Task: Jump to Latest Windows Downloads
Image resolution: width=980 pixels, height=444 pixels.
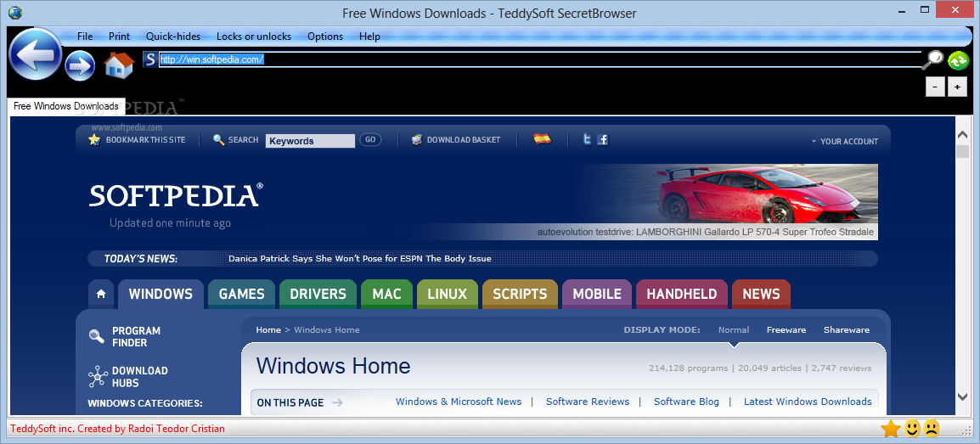Action: [808, 402]
